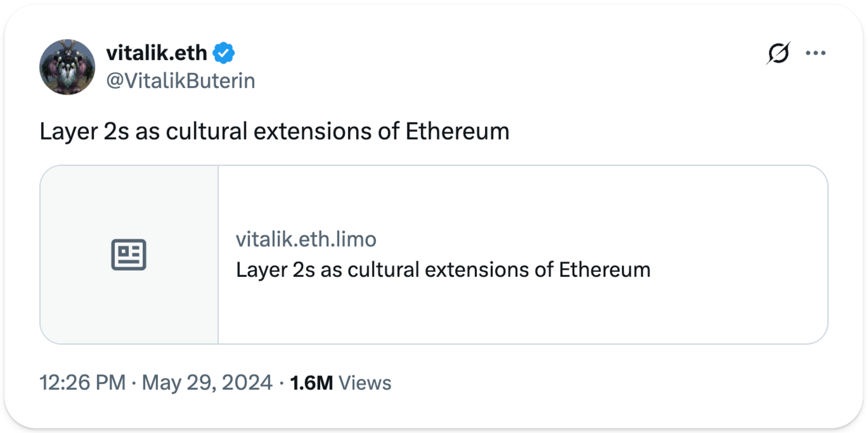
Task: Select the tweet text above the link card
Action: pyautogui.click(x=274, y=132)
